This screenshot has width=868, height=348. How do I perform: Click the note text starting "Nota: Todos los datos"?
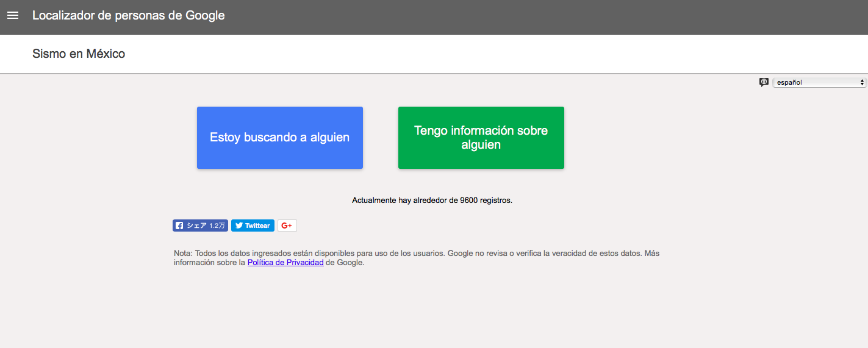417,258
